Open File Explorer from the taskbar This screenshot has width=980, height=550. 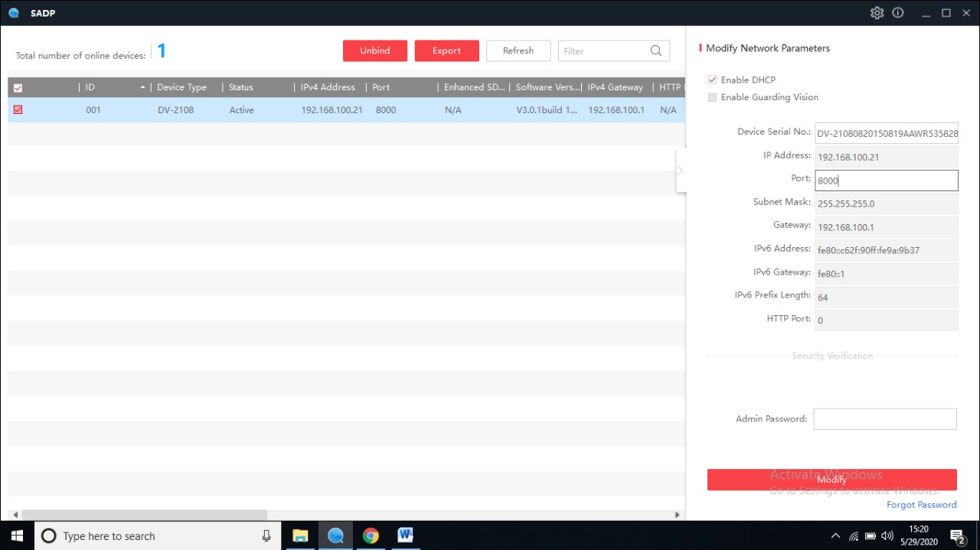[x=300, y=535]
